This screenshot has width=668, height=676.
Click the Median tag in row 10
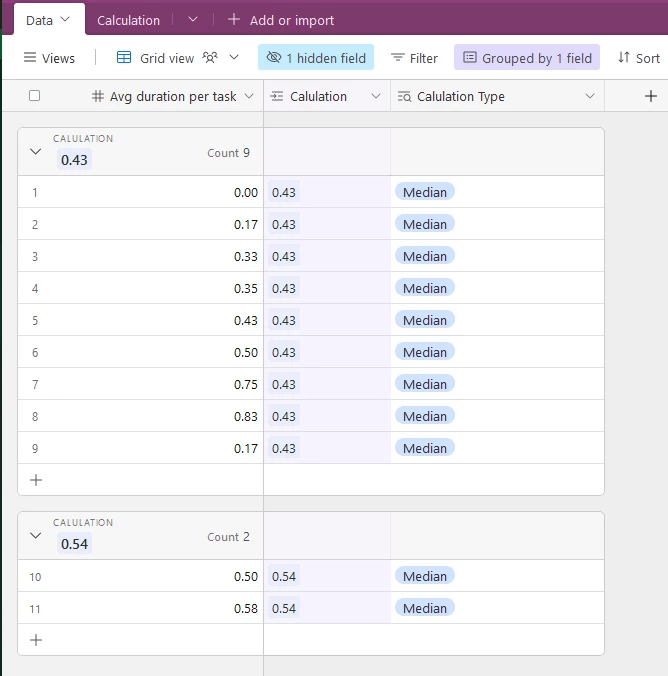click(x=425, y=576)
